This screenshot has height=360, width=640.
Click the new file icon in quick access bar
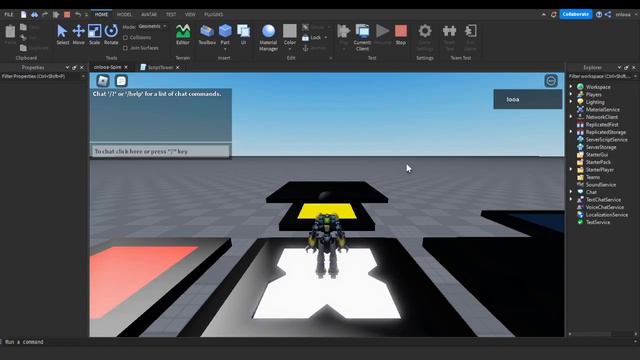coord(24,14)
